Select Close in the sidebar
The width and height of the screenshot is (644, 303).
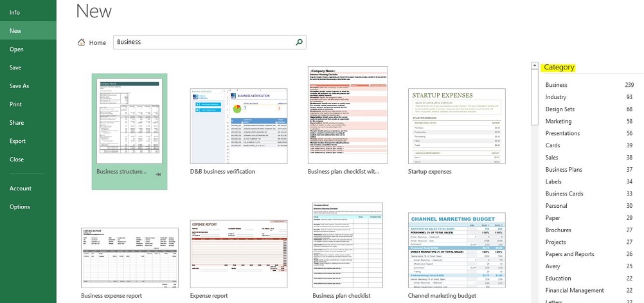pyautogui.click(x=28, y=160)
